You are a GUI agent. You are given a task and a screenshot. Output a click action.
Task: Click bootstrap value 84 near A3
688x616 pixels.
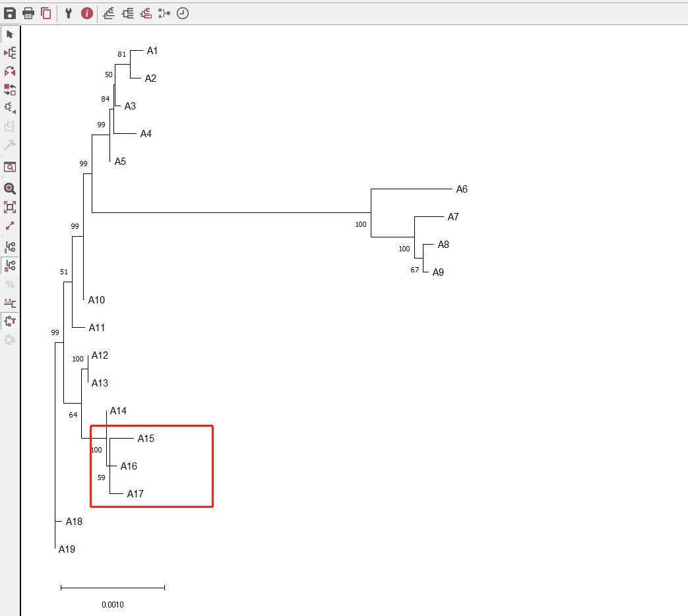coord(106,99)
